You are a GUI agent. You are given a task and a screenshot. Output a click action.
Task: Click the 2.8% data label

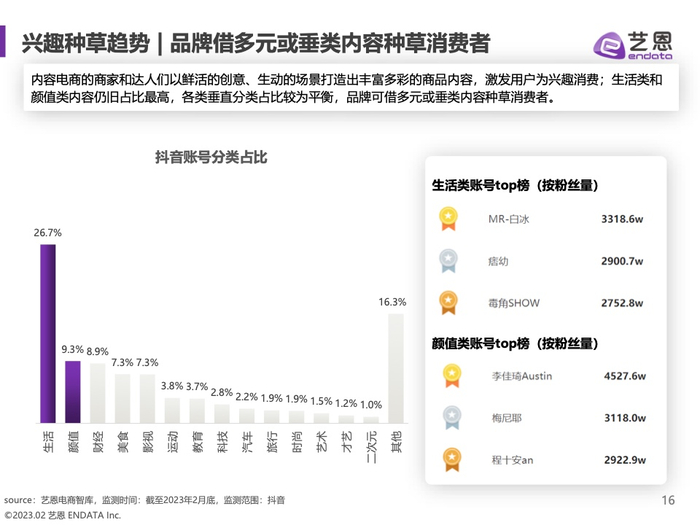tap(222, 392)
